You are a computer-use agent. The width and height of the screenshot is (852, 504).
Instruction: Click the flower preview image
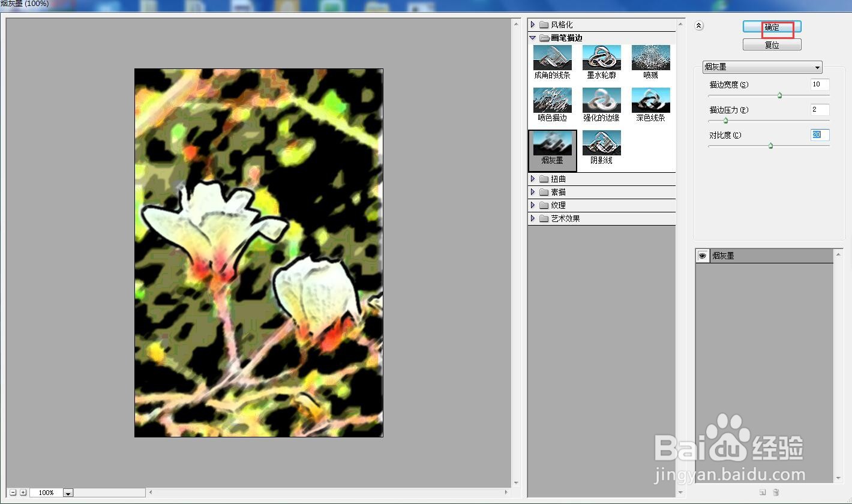point(259,253)
